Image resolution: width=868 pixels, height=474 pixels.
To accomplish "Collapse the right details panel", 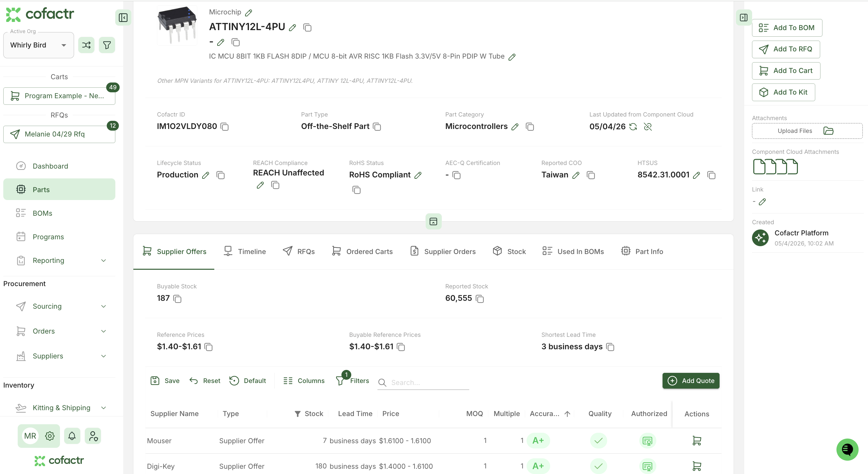I will [x=744, y=17].
